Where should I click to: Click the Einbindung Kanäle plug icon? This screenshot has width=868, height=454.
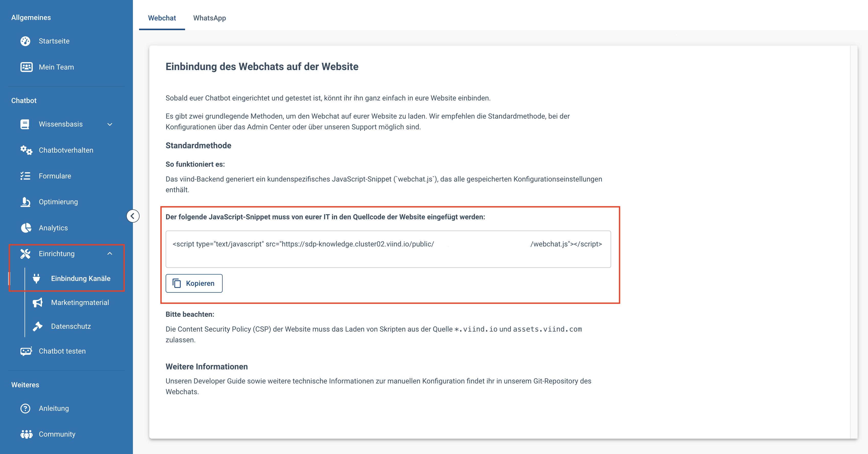point(36,278)
